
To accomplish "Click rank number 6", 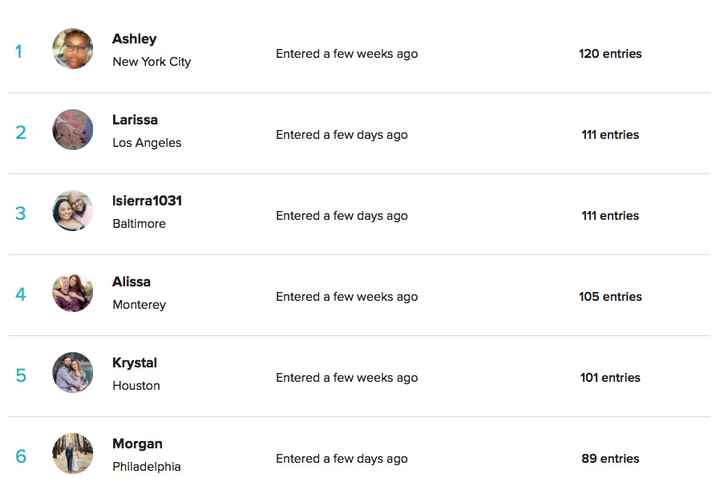I will coord(21,457).
